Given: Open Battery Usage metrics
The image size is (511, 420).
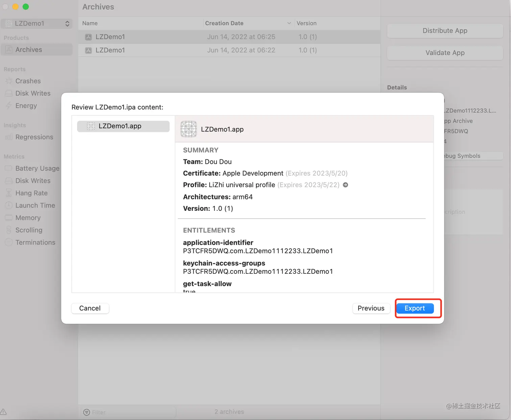Looking at the screenshot, I should pos(37,168).
